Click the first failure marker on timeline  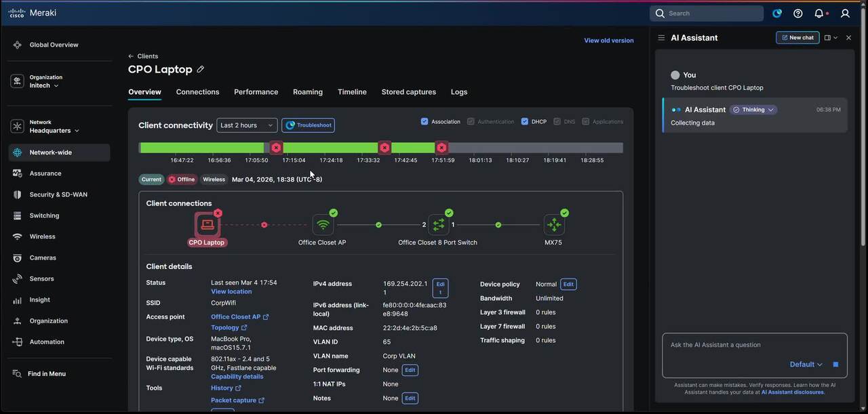pyautogui.click(x=276, y=148)
